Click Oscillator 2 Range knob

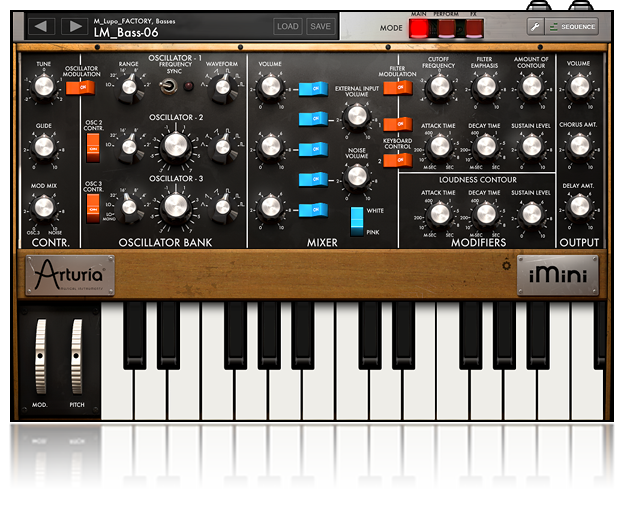[x=129, y=147]
